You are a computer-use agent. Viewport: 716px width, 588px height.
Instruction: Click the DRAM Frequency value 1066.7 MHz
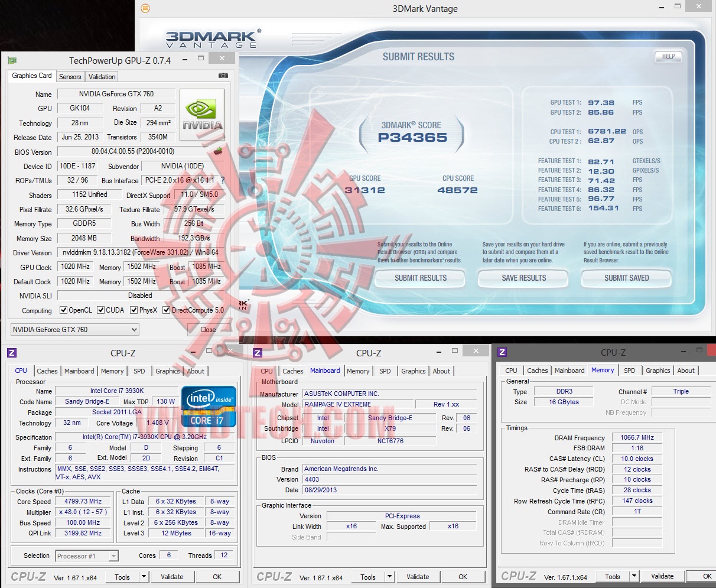tap(637, 437)
